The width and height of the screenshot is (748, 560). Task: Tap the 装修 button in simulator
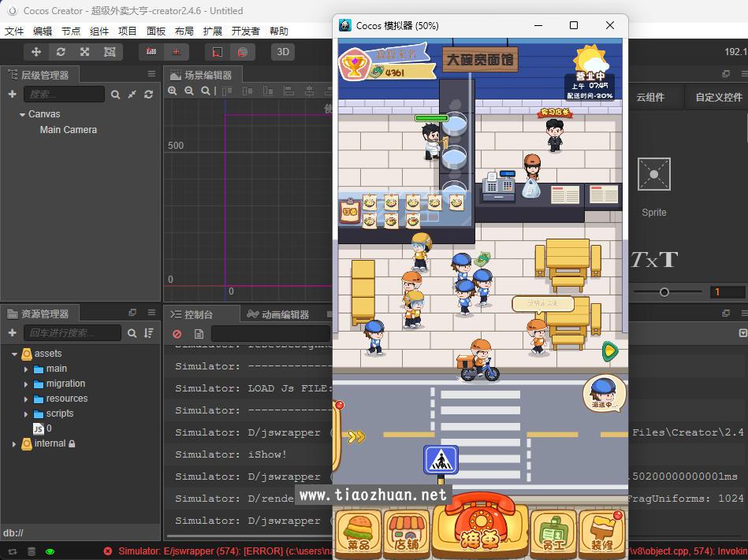coord(602,532)
